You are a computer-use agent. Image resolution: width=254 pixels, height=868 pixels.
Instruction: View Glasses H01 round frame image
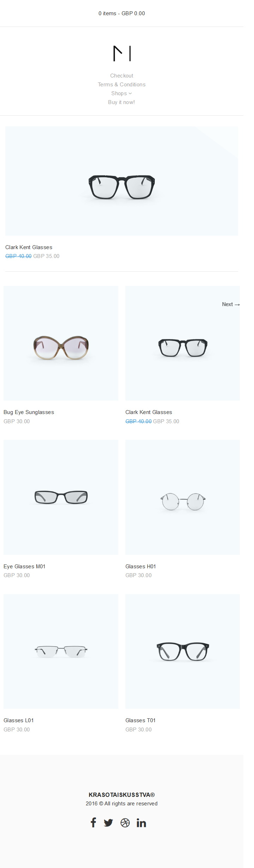[x=183, y=497]
